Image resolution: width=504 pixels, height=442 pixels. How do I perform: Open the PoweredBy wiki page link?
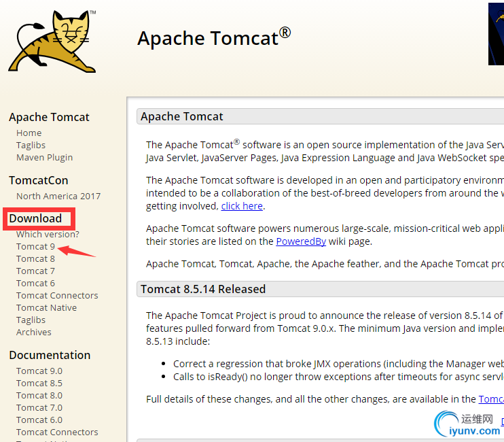pos(301,241)
